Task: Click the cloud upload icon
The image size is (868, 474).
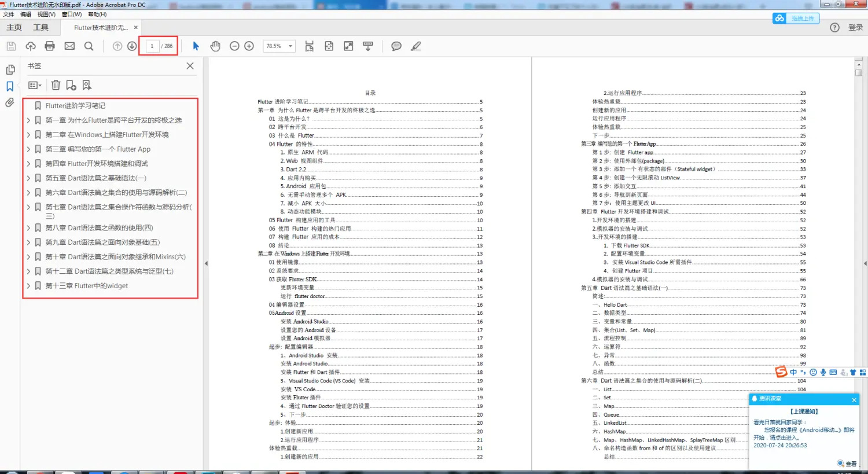Action: click(x=31, y=46)
